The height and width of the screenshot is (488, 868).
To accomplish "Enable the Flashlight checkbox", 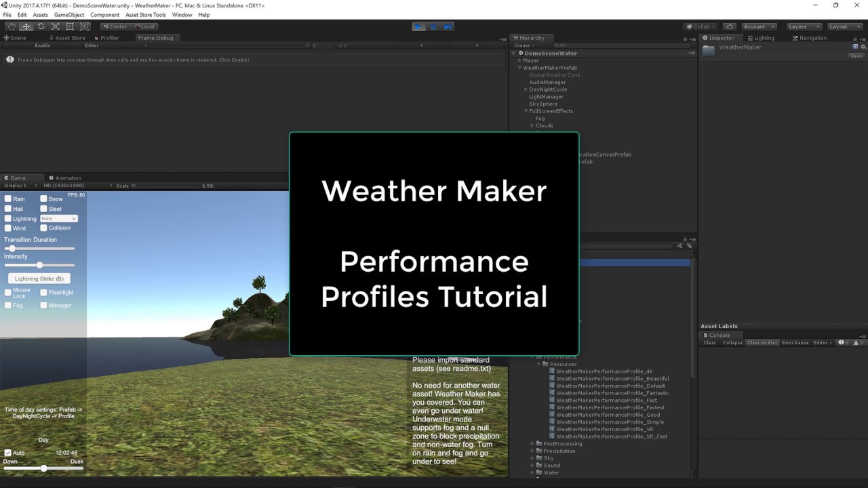I will point(43,292).
